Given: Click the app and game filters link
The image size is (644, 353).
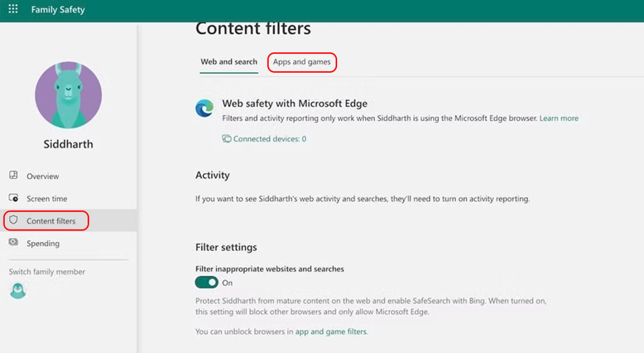Looking at the screenshot, I should point(330,332).
